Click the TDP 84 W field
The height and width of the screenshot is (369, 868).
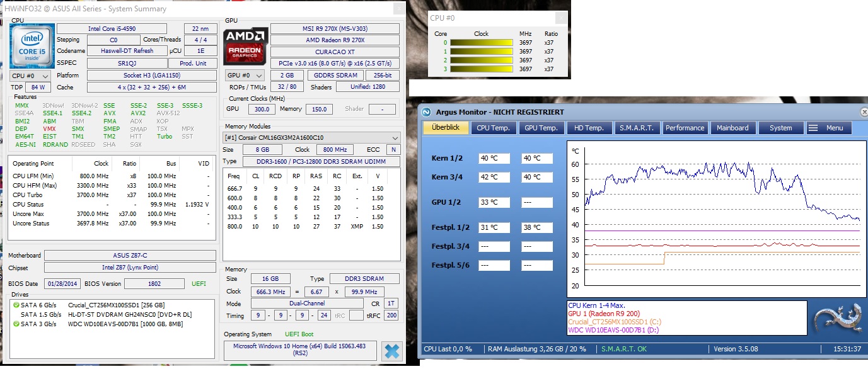point(38,88)
